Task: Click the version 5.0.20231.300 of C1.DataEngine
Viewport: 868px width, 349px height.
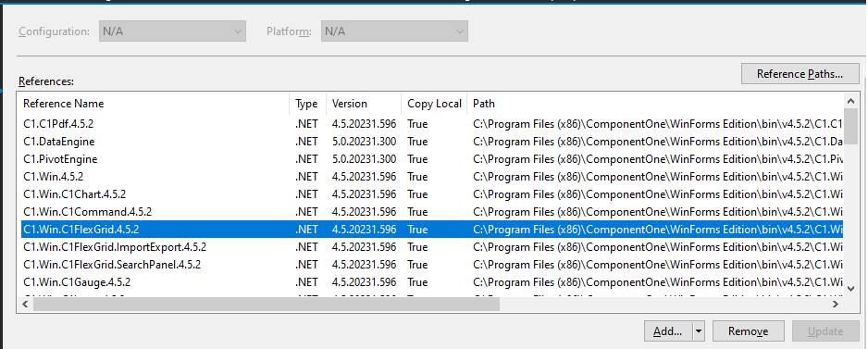Action: pyautogui.click(x=365, y=142)
